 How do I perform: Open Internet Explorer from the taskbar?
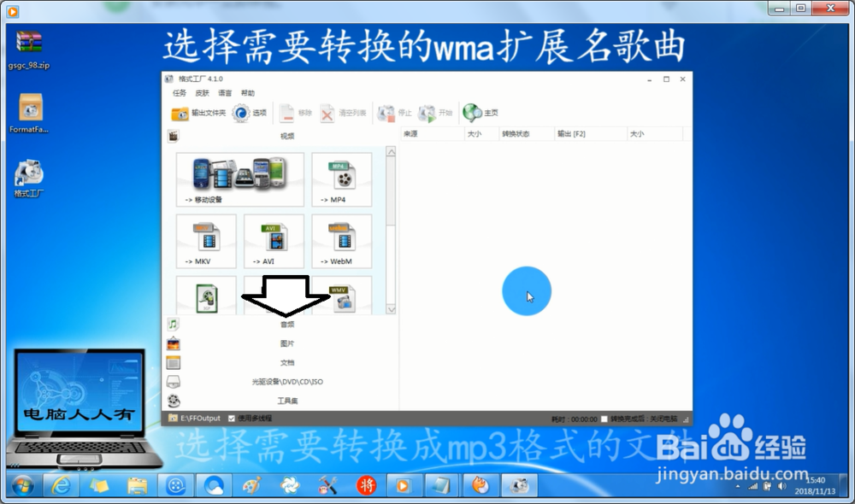(x=61, y=485)
